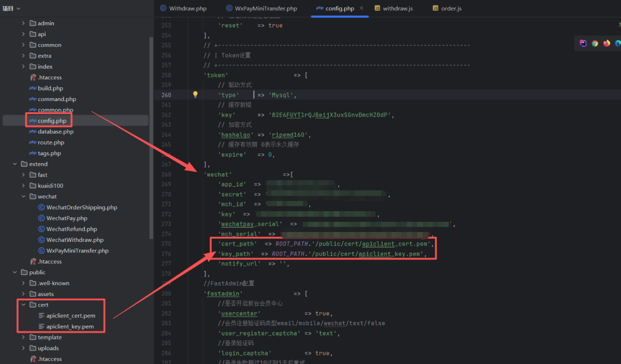Expand the kuaidi100 folder

point(24,186)
